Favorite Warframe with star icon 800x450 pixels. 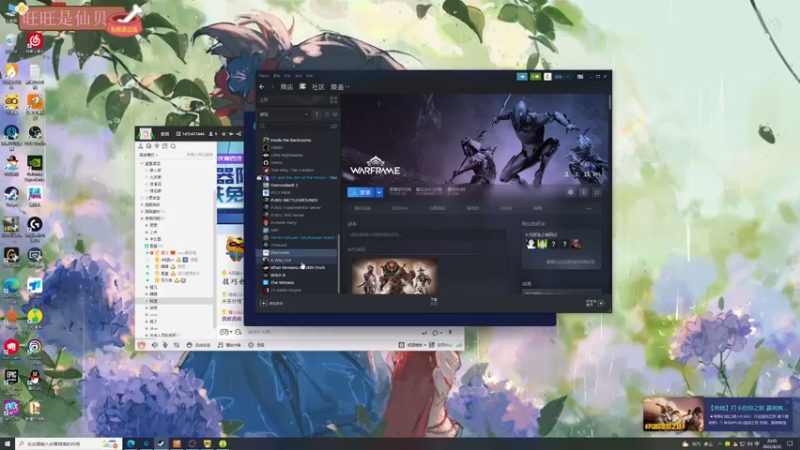pos(596,192)
